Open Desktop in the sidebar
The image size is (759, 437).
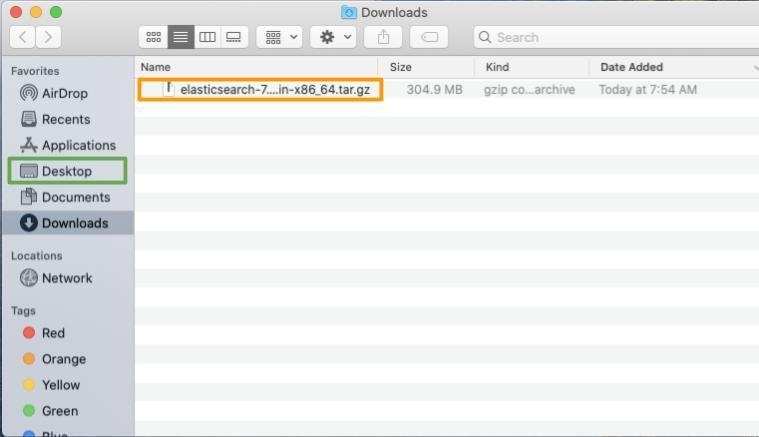[68, 171]
